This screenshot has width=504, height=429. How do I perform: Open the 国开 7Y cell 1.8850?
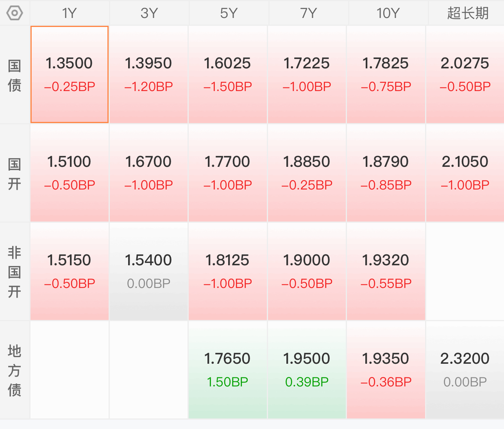(x=307, y=173)
